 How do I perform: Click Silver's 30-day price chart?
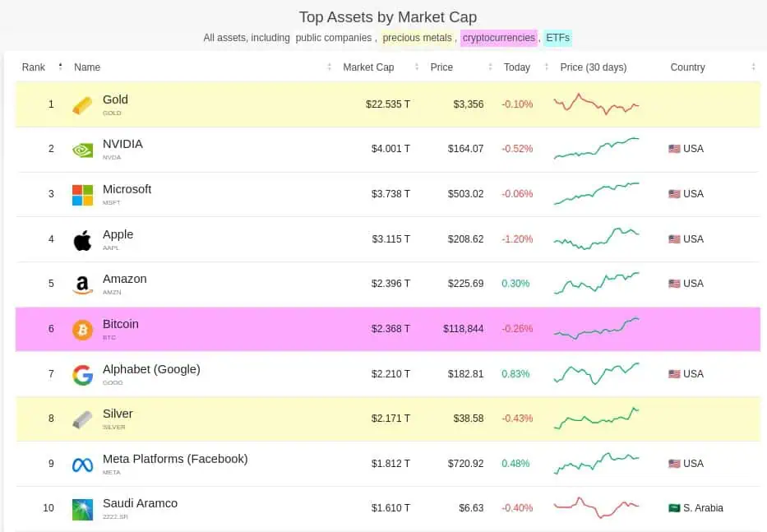[x=596, y=418]
